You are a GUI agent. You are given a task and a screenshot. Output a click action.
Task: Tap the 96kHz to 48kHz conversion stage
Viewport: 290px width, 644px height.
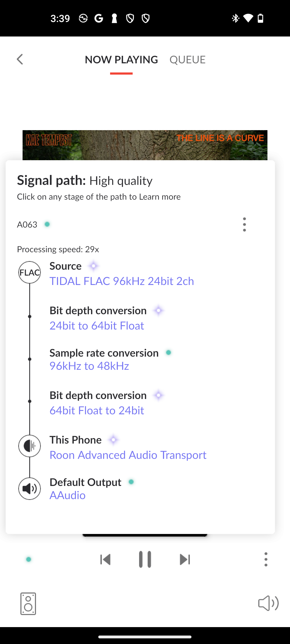click(x=89, y=366)
